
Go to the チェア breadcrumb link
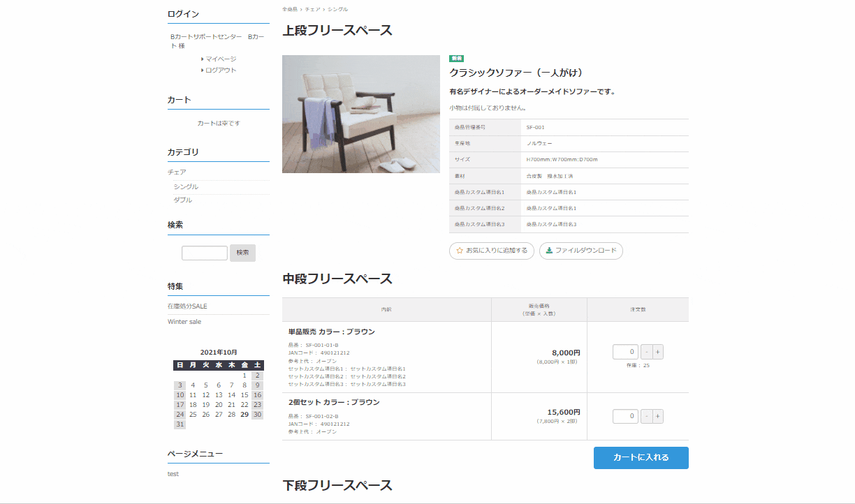pyautogui.click(x=312, y=9)
